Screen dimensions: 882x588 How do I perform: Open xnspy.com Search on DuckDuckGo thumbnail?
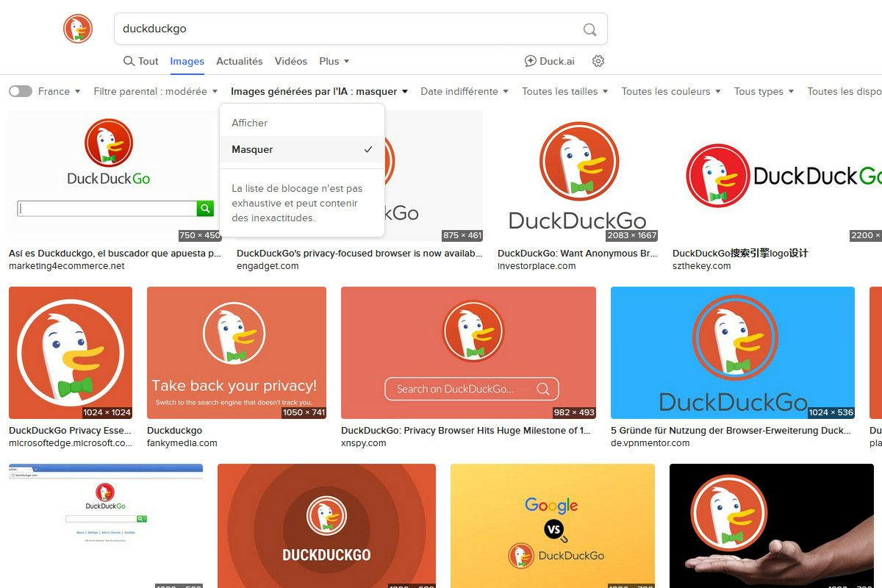point(468,353)
